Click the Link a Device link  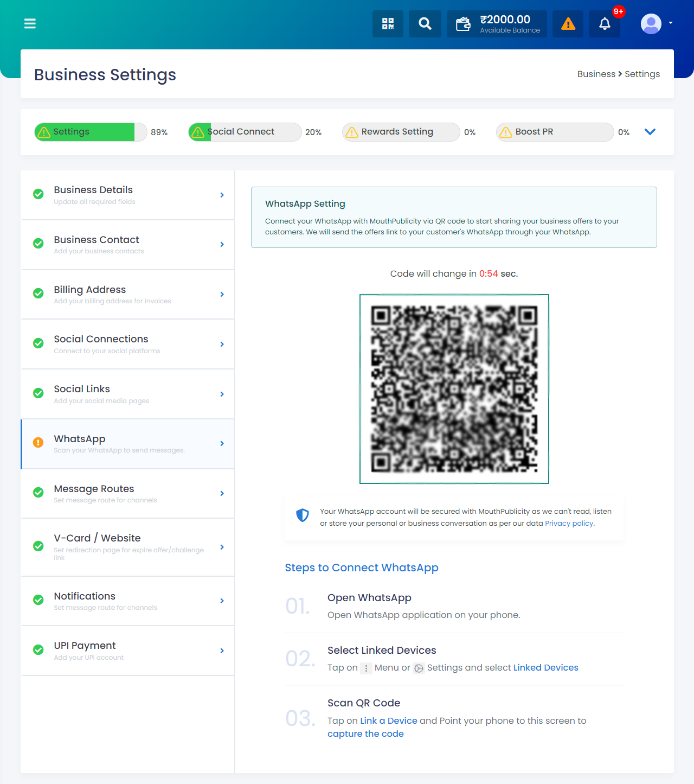(389, 721)
